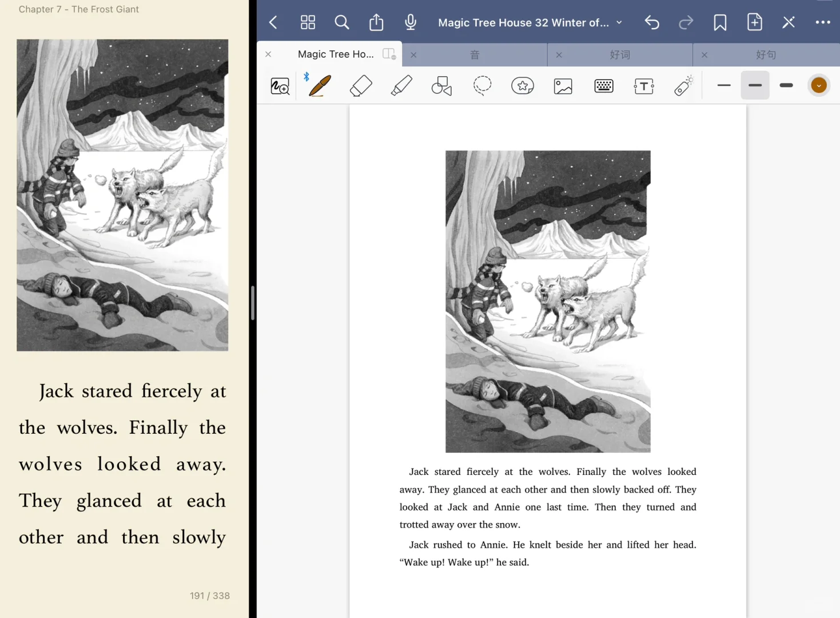Redo the last action
Viewport: 840px width, 618px height.
point(686,23)
